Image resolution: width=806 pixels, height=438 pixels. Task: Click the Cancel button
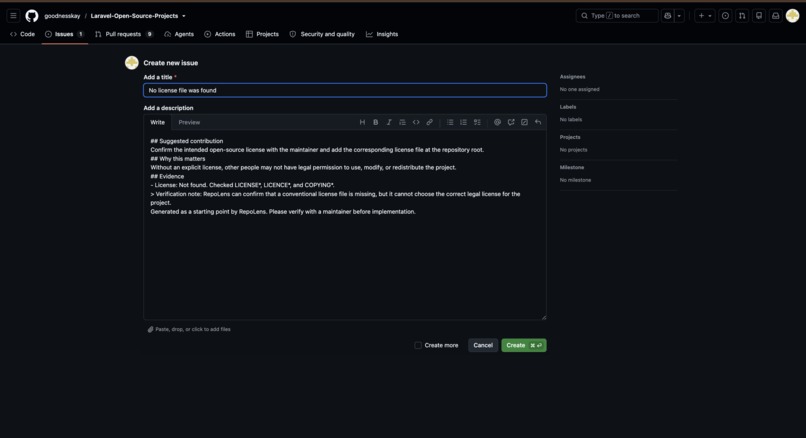pyautogui.click(x=483, y=345)
